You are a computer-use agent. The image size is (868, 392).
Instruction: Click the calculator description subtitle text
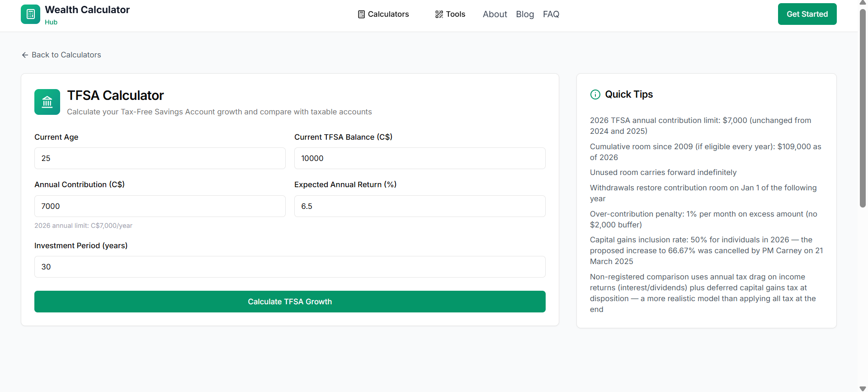[219, 112]
